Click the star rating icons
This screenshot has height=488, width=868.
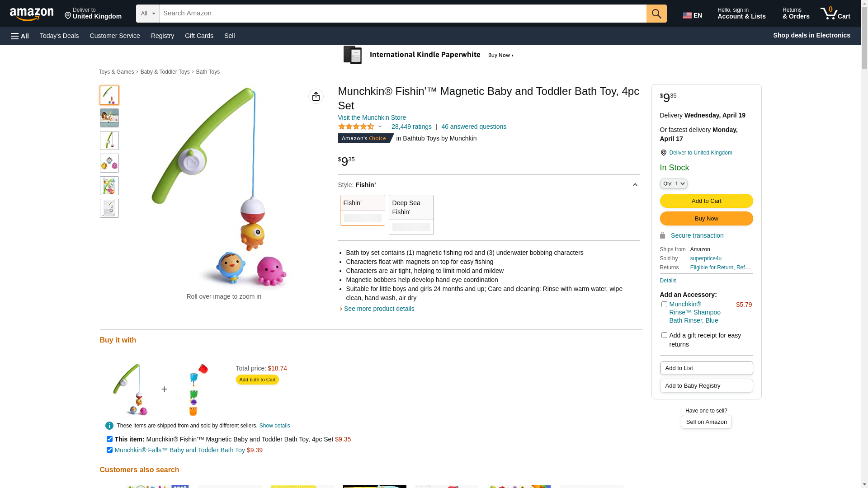pos(356,127)
